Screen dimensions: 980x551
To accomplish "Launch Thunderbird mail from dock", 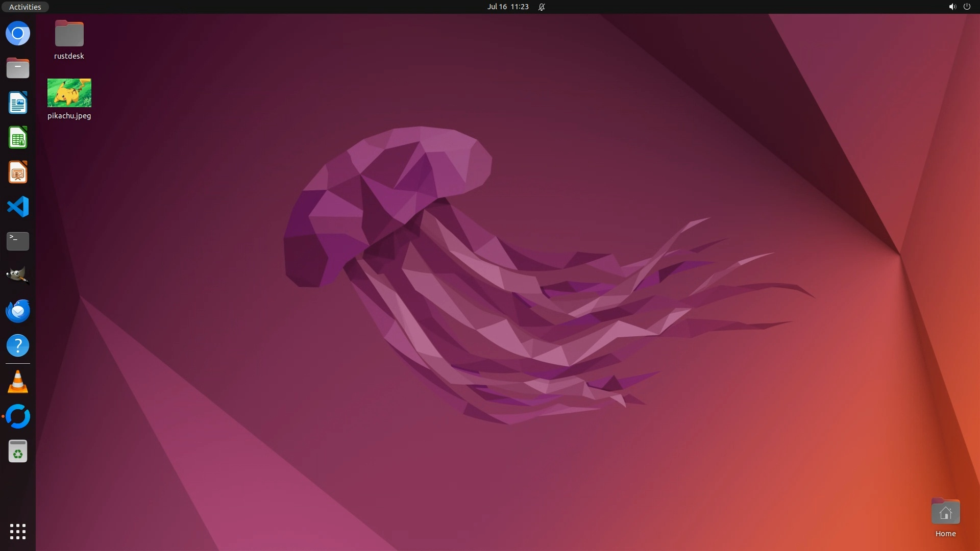I will tap(18, 311).
